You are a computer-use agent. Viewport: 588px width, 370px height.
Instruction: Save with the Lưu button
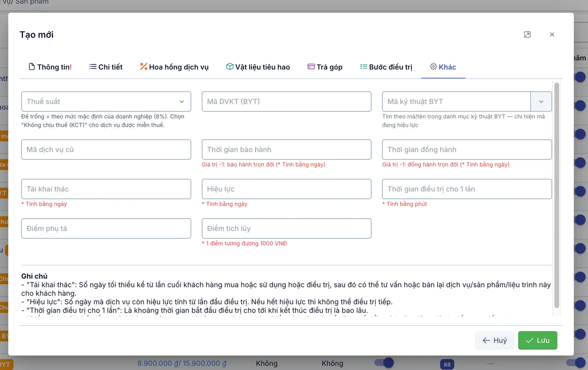point(538,340)
